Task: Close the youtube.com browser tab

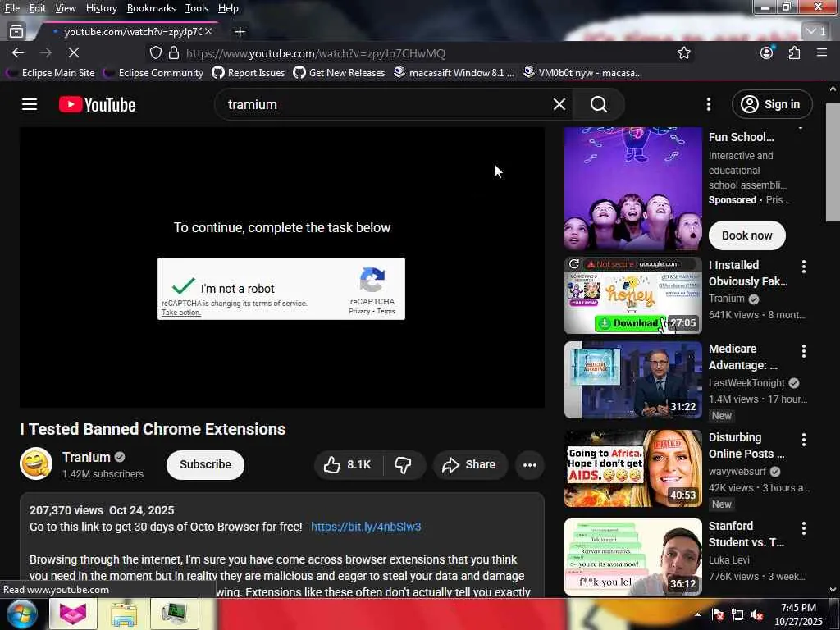Action: click(x=208, y=32)
